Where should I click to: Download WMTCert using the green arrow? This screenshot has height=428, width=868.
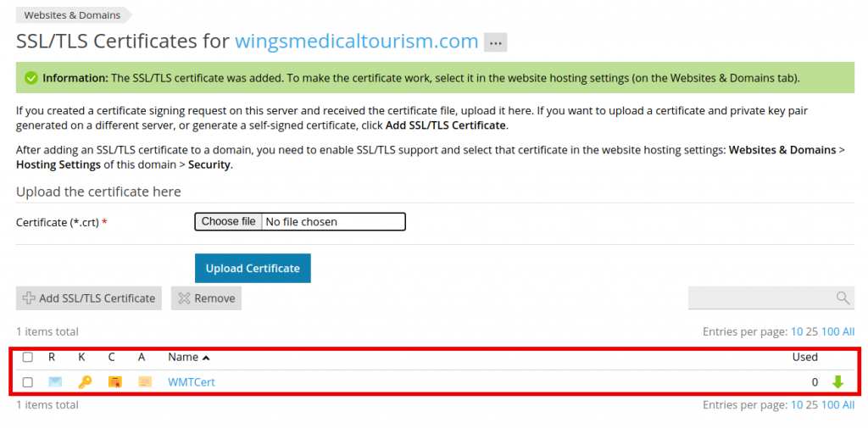(x=837, y=382)
